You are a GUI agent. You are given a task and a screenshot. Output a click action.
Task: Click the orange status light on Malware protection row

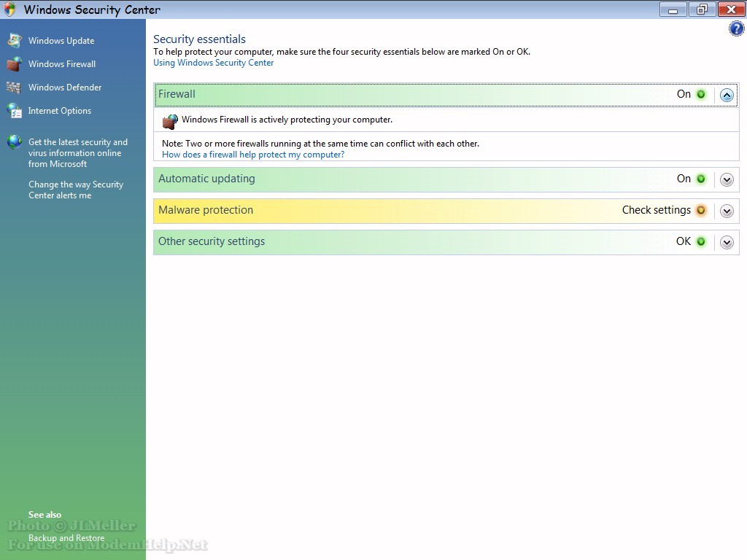coord(701,211)
